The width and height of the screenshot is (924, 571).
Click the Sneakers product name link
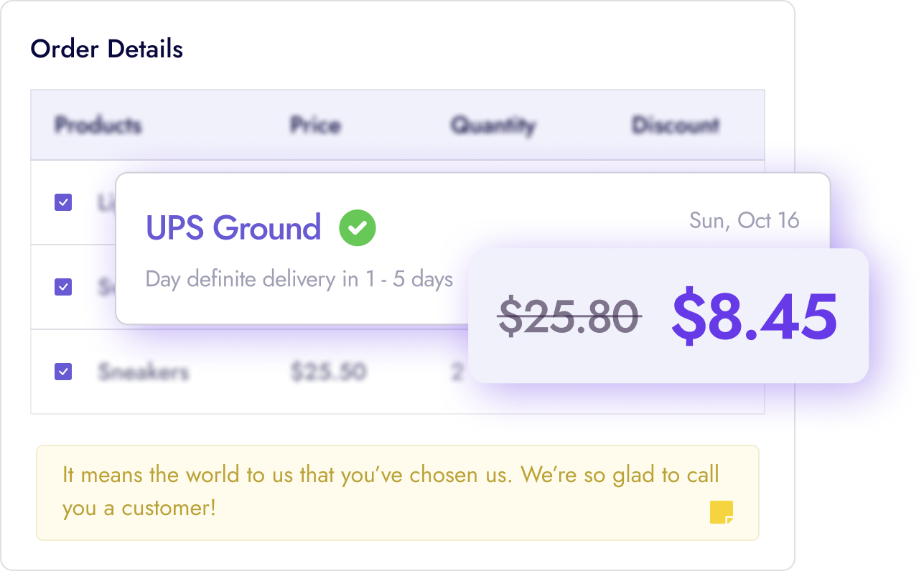(144, 372)
